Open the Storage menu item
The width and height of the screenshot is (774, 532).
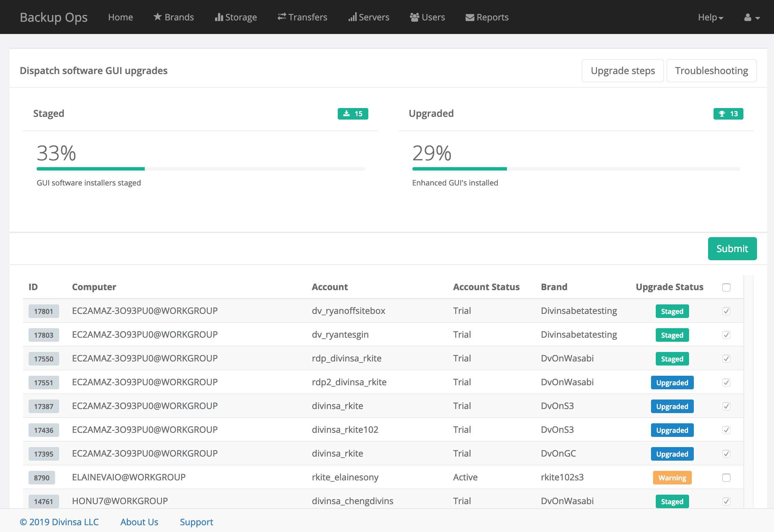[236, 17]
